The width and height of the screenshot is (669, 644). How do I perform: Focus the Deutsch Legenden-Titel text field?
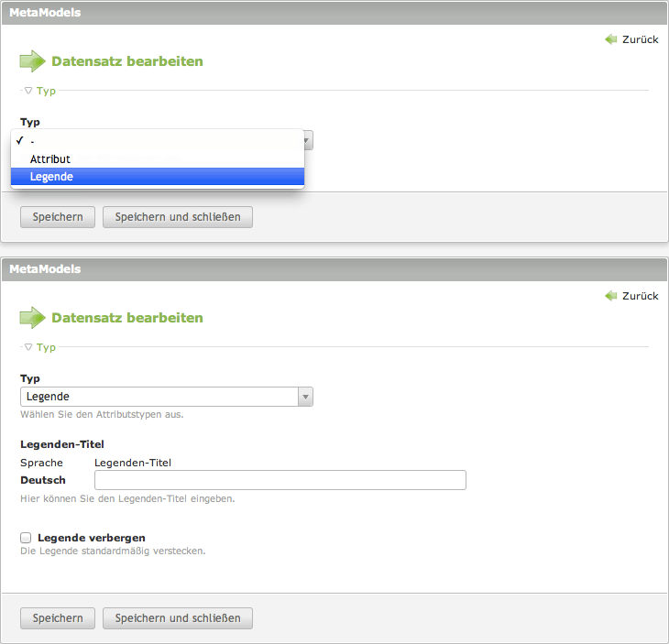point(280,480)
